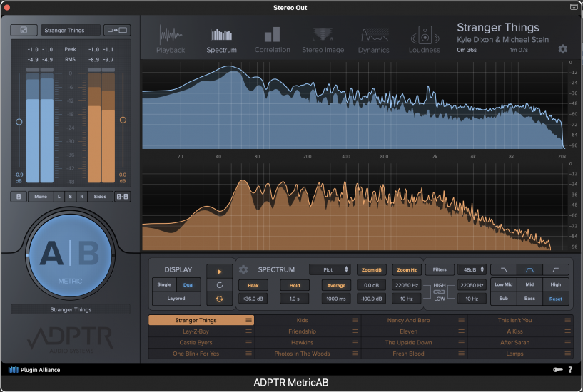Screen dimensions: 583x392
Task: Click the HIGH/LOW filter link chain icon
Action: point(440,292)
